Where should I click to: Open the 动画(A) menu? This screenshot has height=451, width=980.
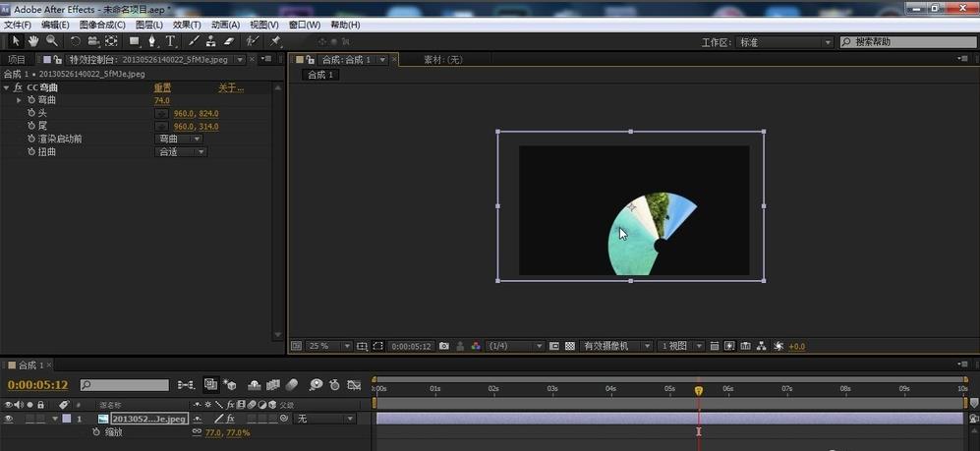coord(225,25)
